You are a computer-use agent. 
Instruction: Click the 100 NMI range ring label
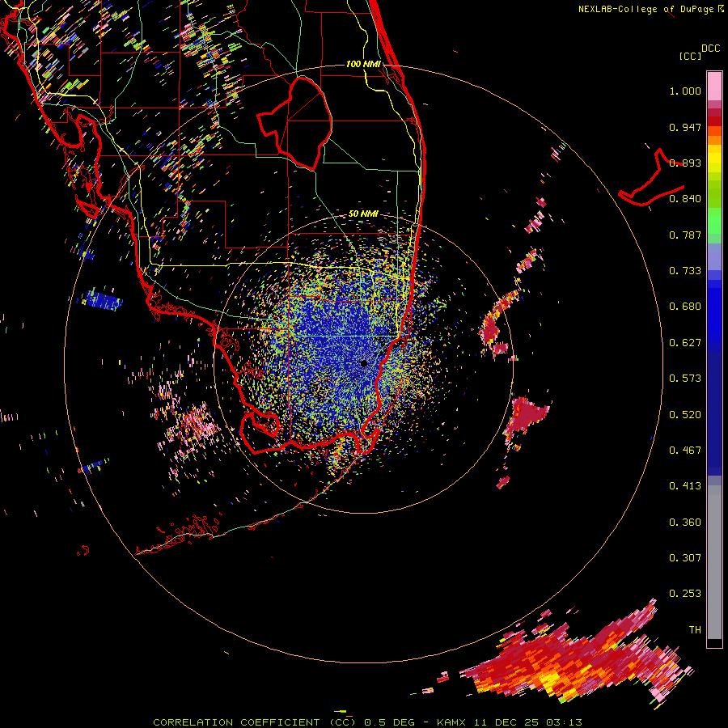pyautogui.click(x=363, y=64)
